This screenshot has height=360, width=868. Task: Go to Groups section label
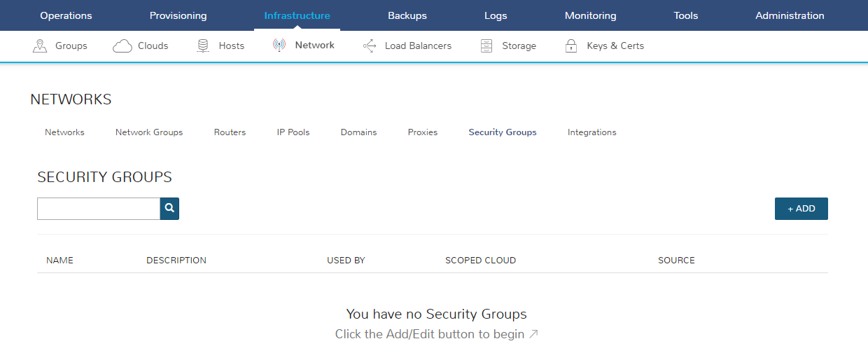pyautogui.click(x=71, y=46)
